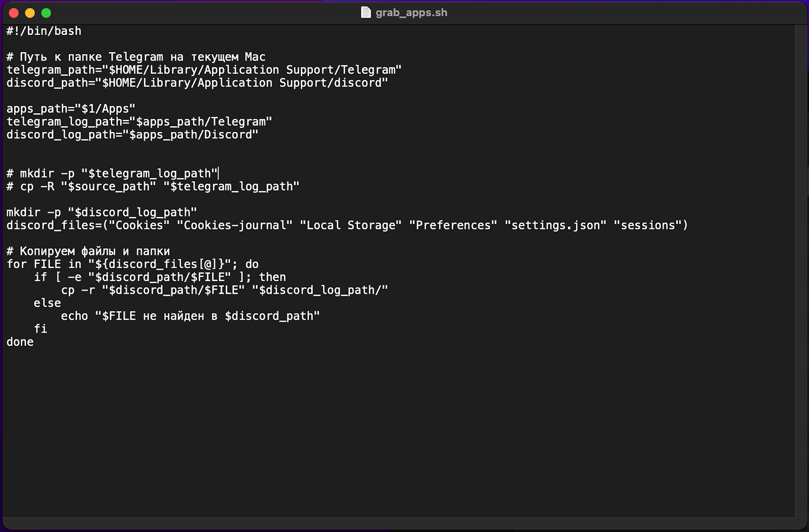Click the 'for FILE in' loop line
Screen dimensions: 809x532
coord(132,264)
